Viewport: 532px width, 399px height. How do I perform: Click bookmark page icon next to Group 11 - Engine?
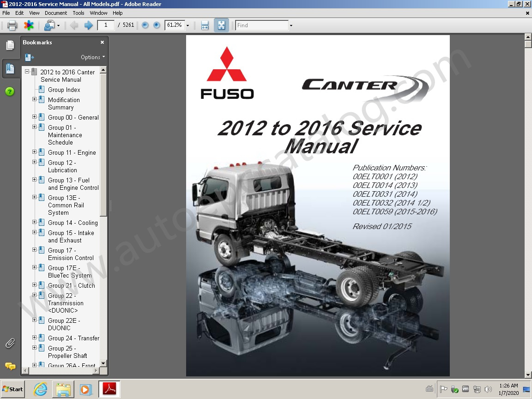point(42,152)
